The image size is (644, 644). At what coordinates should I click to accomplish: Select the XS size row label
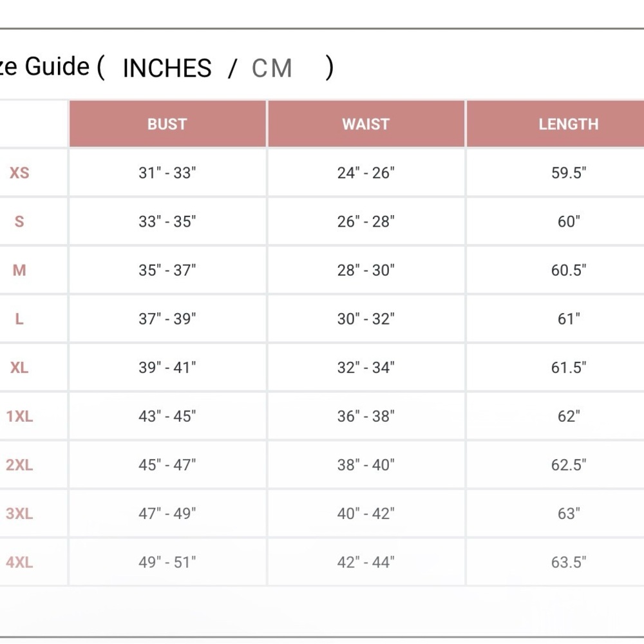tap(19, 173)
